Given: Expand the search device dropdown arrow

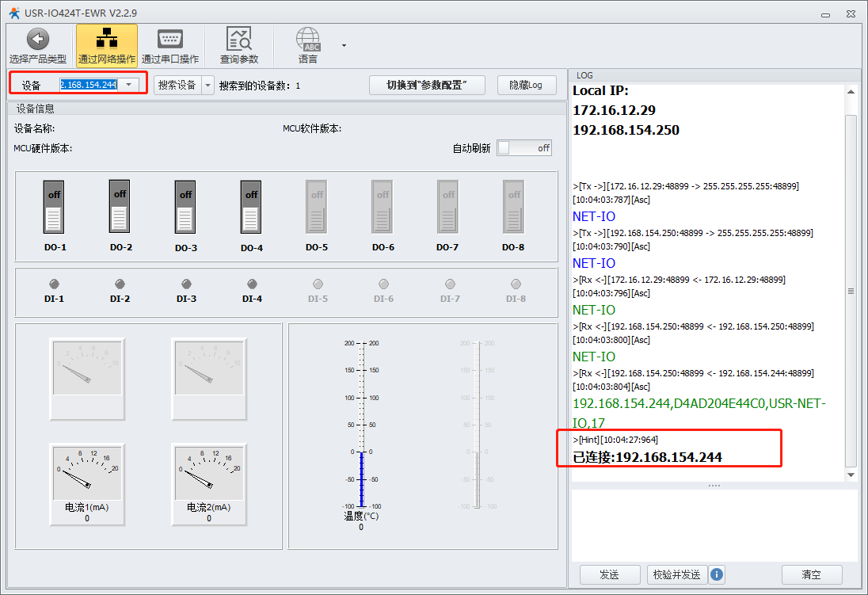Looking at the screenshot, I should (207, 86).
